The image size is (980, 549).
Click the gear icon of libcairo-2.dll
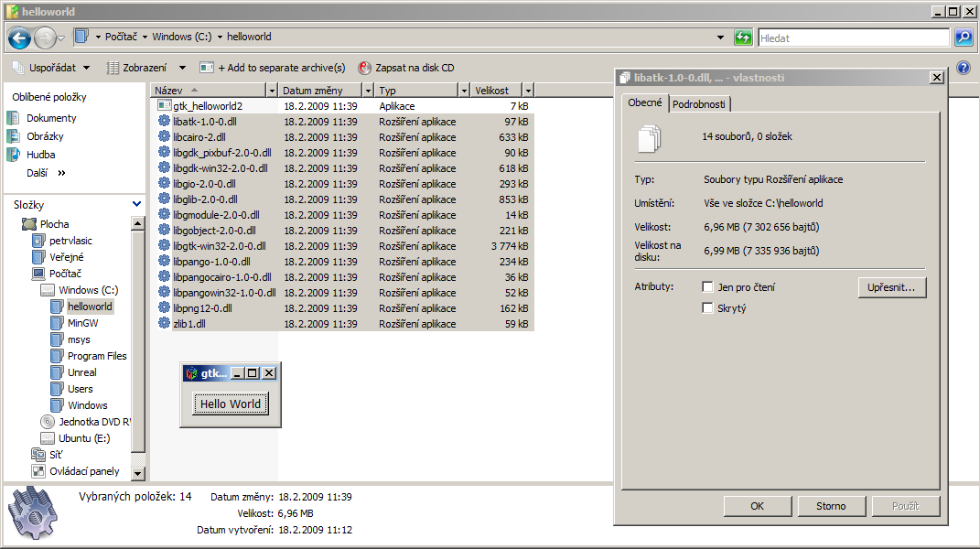coord(164,136)
